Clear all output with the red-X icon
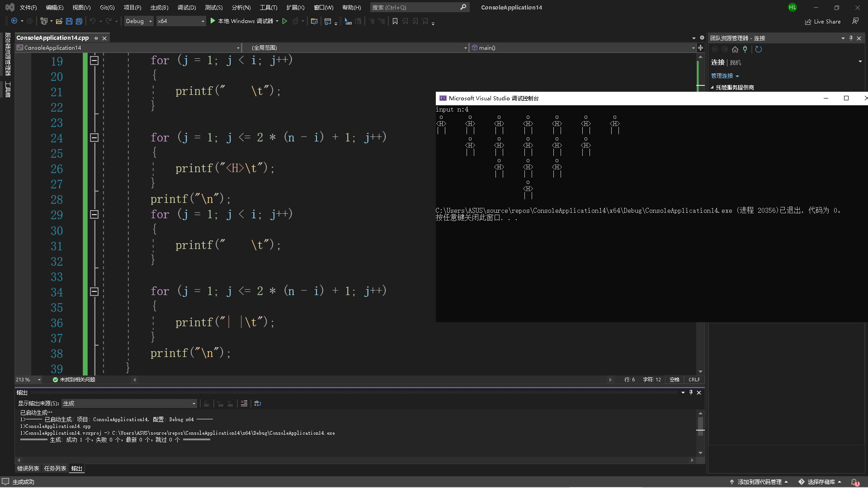This screenshot has width=868, height=488. pyautogui.click(x=244, y=404)
